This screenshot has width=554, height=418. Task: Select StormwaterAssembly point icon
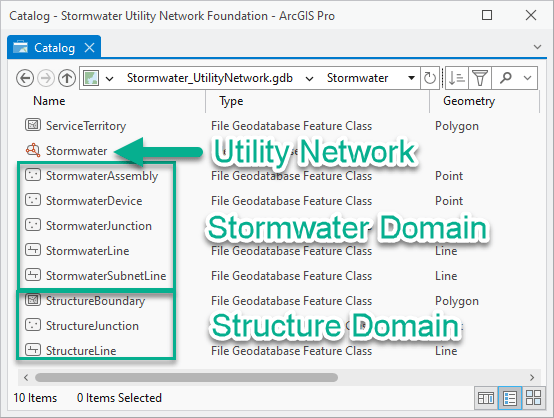coord(33,175)
